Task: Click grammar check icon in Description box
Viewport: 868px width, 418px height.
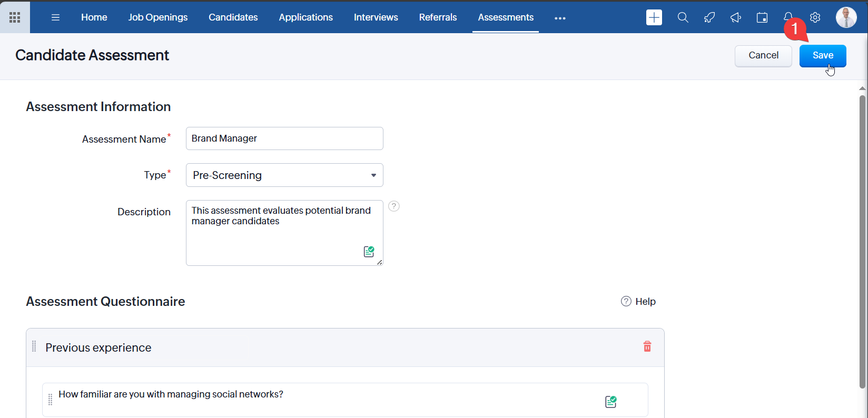Action: coord(369,252)
